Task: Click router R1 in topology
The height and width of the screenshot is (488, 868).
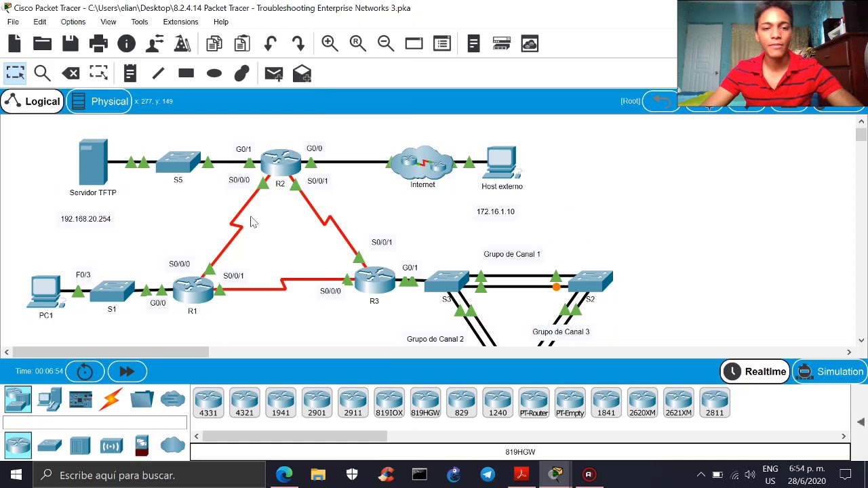Action: click(x=193, y=291)
